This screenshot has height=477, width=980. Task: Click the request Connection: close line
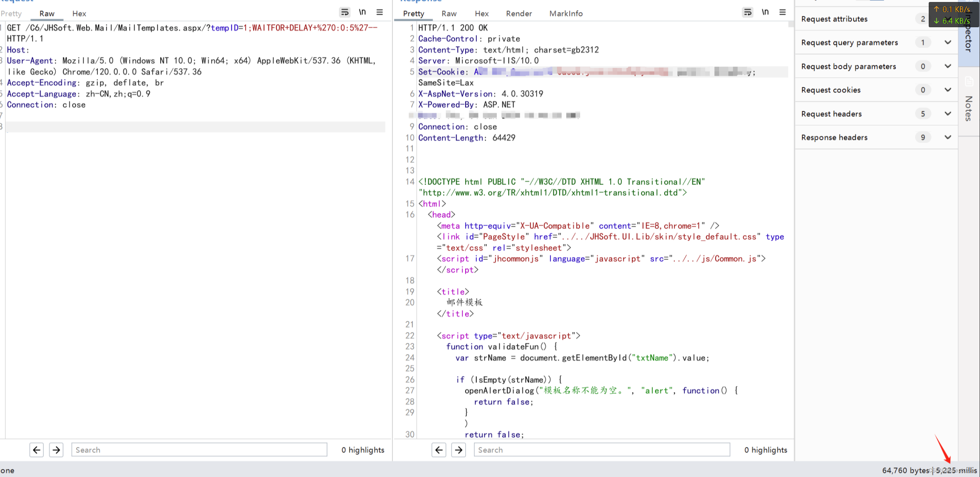(x=46, y=105)
